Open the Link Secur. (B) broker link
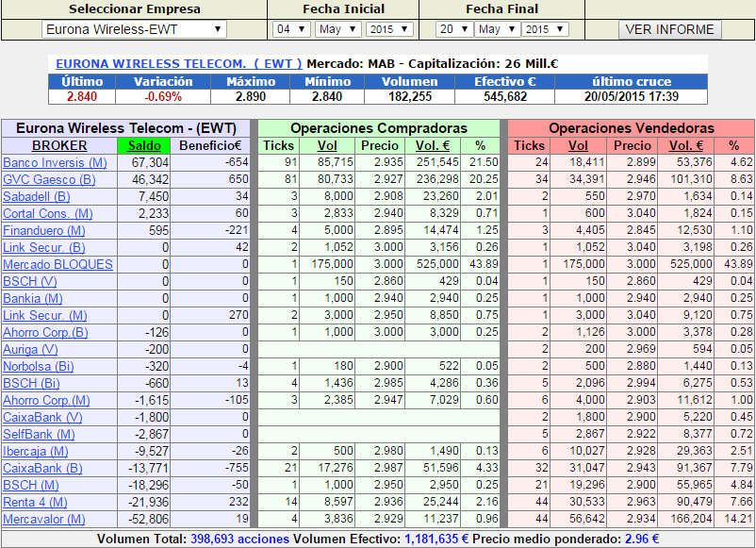This screenshot has height=548, width=756. (x=44, y=247)
